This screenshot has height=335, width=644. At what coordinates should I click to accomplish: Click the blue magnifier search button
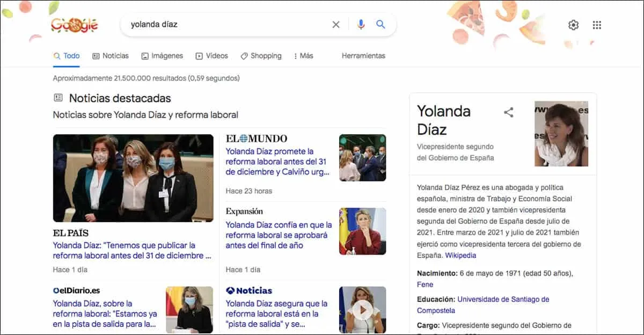click(380, 24)
